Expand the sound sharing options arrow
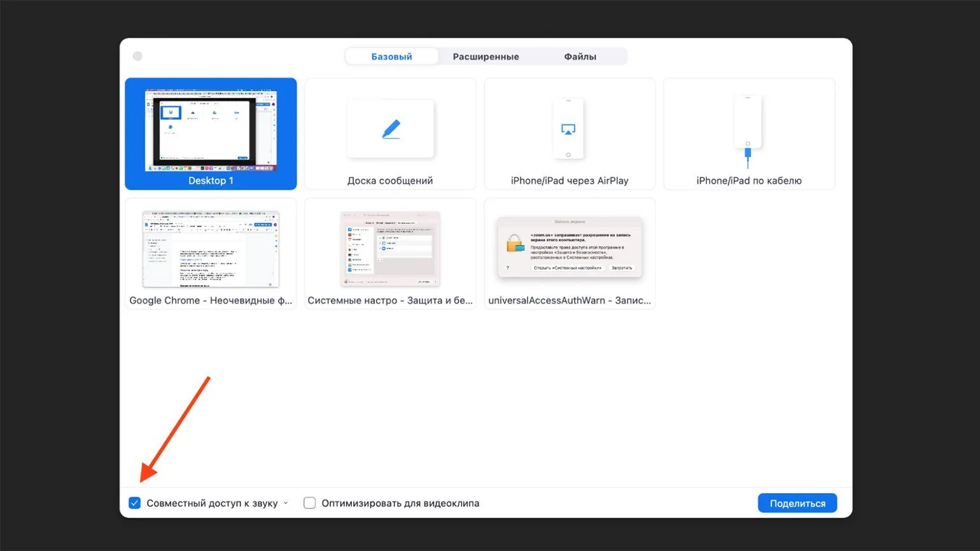Viewport: 980px width, 551px height. pyautogui.click(x=286, y=503)
